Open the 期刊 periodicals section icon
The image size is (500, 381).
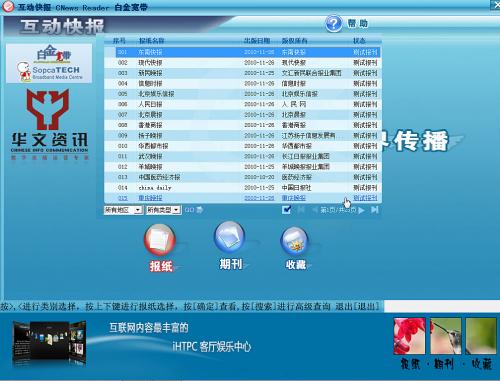point(229,237)
